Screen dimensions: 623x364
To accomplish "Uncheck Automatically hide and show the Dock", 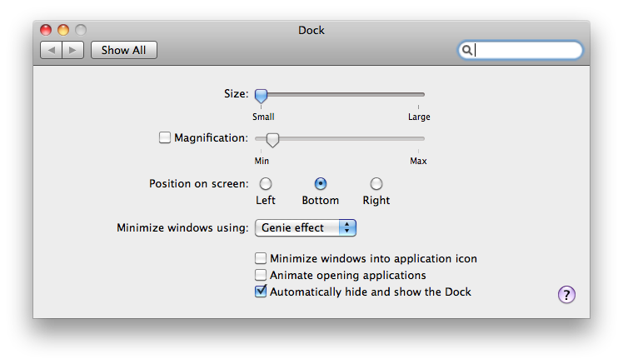I will [261, 292].
